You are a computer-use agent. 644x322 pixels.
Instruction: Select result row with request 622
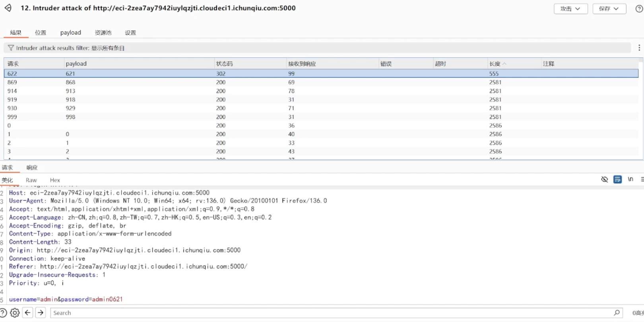(x=321, y=74)
